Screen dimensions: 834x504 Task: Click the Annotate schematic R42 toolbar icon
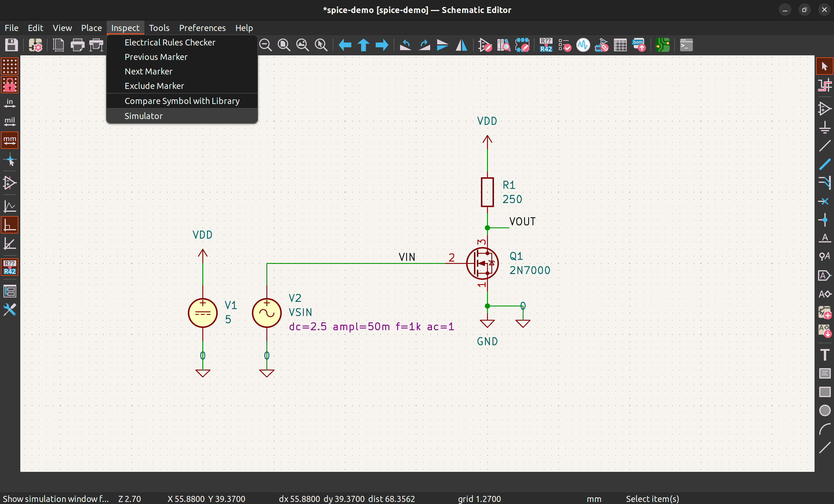(x=546, y=45)
